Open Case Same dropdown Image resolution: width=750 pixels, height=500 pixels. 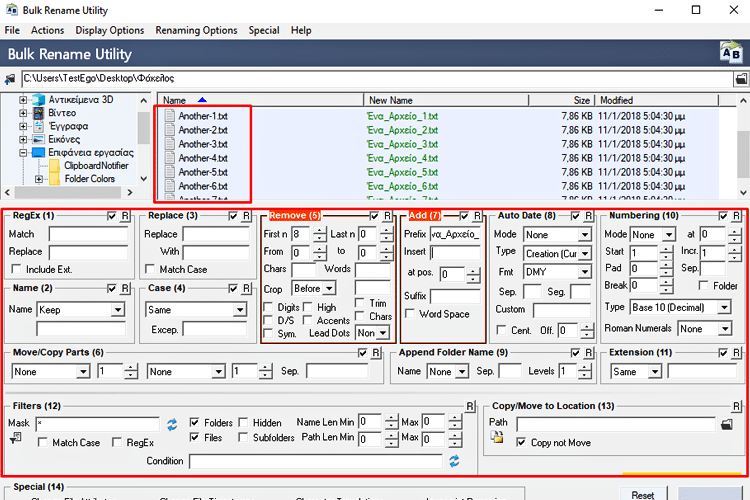click(240, 310)
